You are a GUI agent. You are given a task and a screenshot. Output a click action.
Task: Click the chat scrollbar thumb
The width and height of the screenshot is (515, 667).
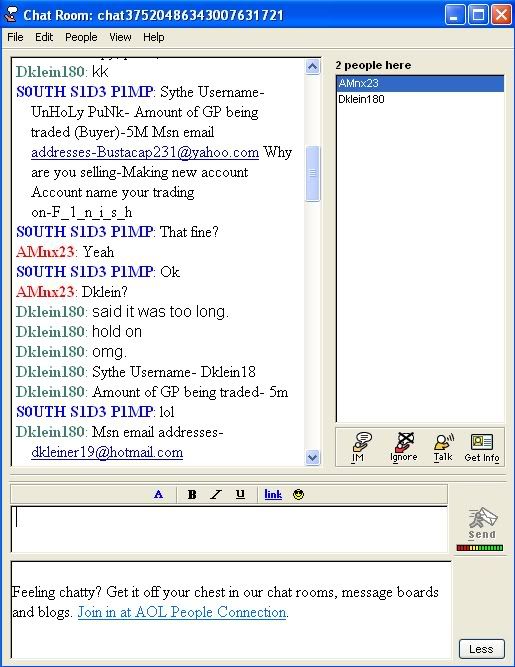313,173
